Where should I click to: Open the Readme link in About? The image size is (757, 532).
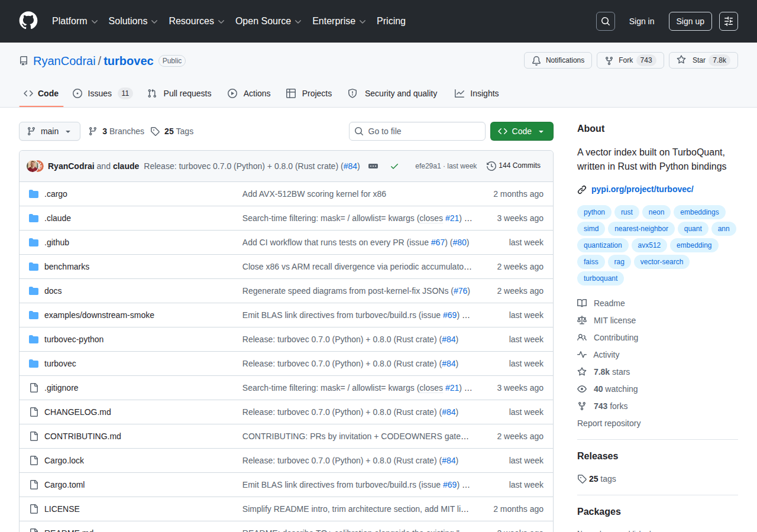601,303
